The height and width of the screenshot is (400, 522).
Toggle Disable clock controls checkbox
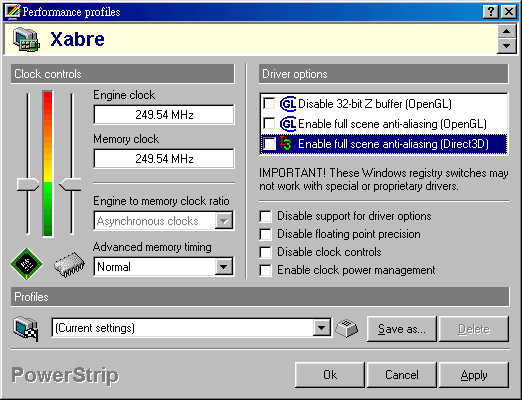pos(265,252)
